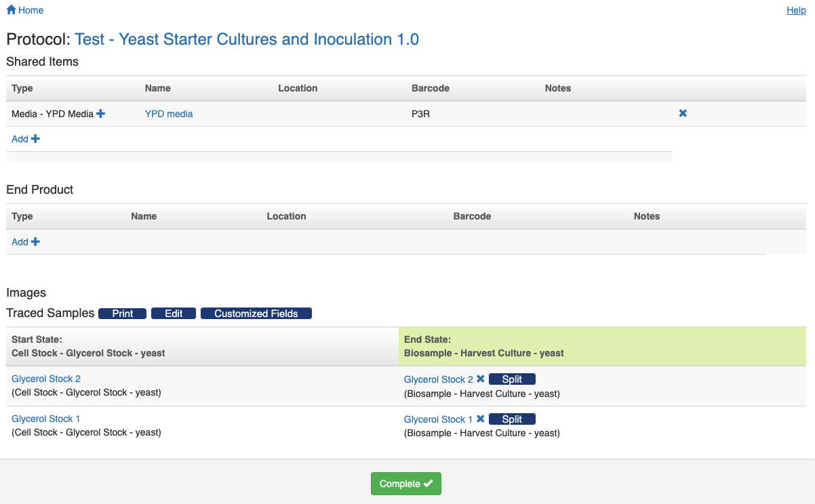
Task: Remove Glycerol Stock 2 end state with X icon
Action: [x=480, y=379]
